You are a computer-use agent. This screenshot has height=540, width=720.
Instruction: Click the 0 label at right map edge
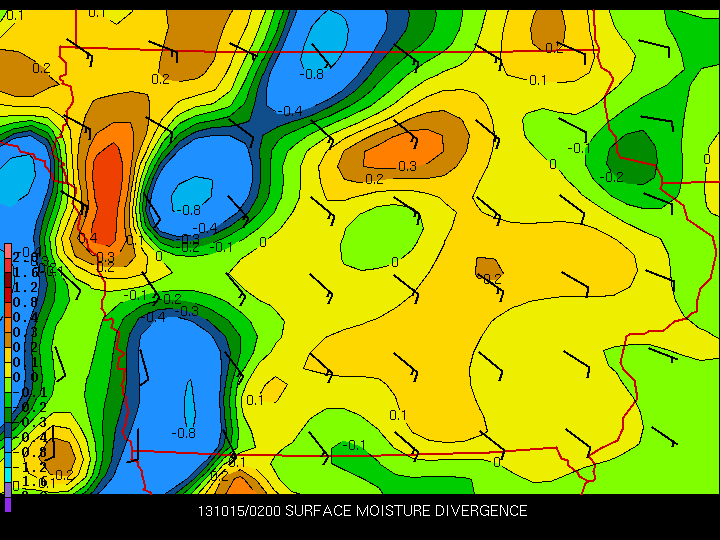coord(706,158)
